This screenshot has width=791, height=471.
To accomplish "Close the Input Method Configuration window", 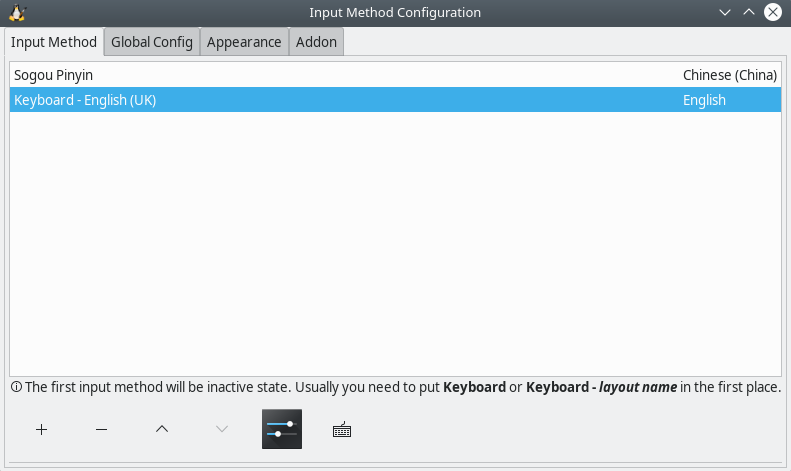I will click(773, 12).
